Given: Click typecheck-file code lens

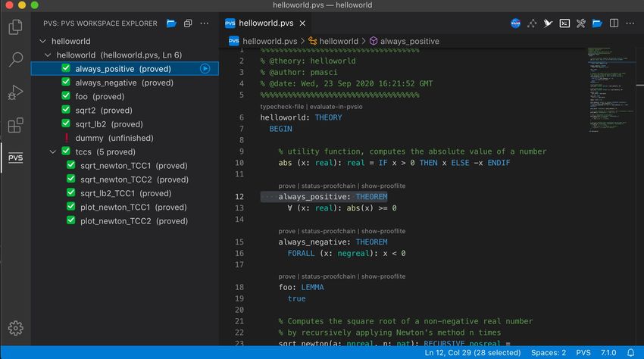Looking at the screenshot, I should click(x=282, y=106).
